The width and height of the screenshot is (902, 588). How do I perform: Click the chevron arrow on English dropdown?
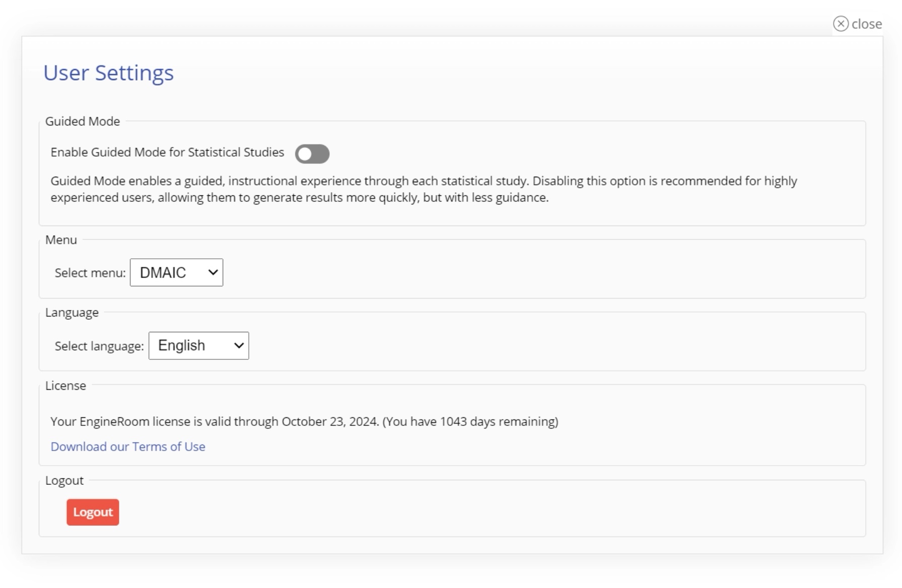point(239,346)
